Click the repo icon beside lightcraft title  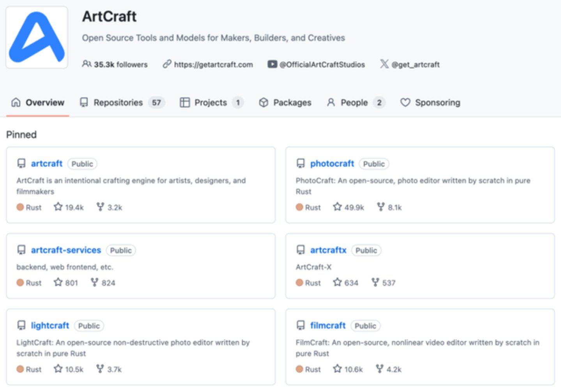21,325
